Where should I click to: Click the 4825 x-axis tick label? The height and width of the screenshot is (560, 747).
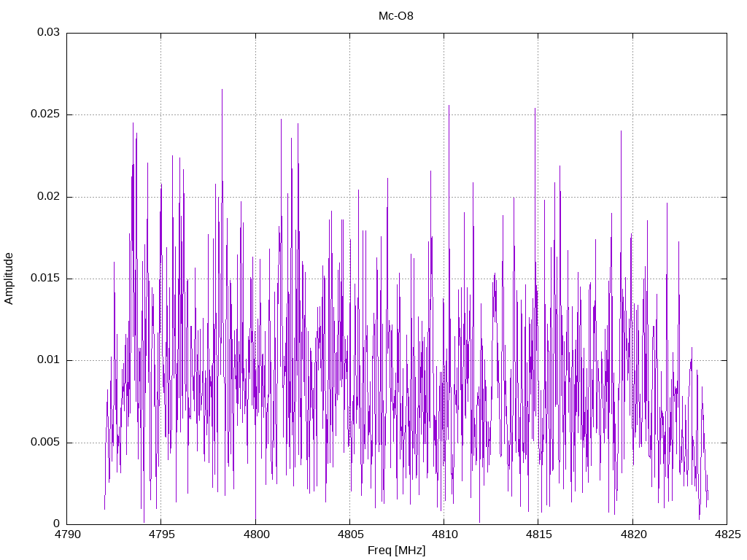pyautogui.click(x=727, y=534)
